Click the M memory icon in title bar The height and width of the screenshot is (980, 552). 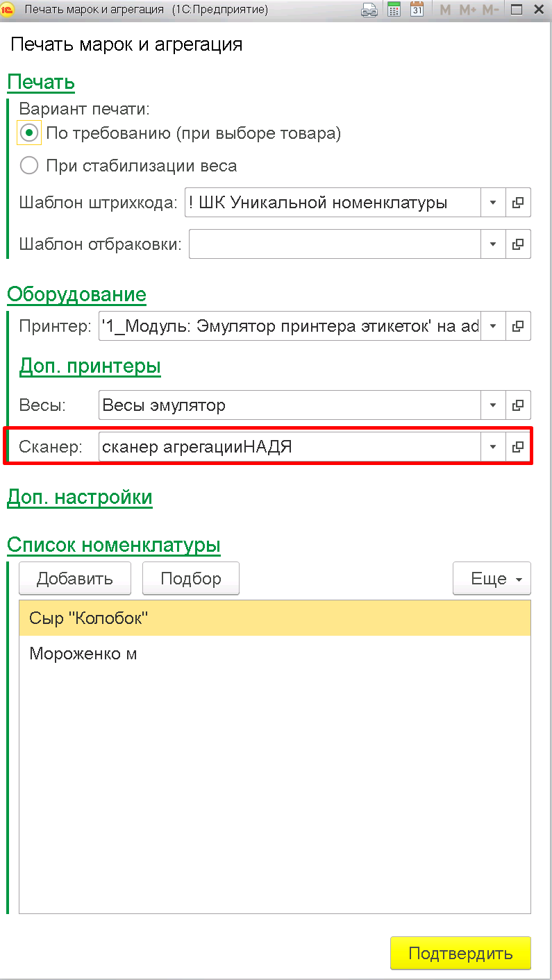coord(446,10)
